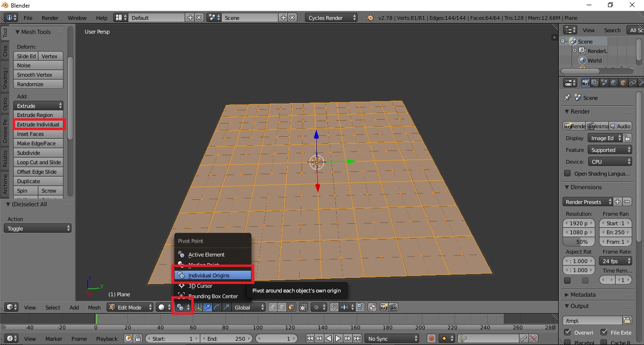
Task: Enable Open Shading Language checkbox
Action: click(x=567, y=174)
